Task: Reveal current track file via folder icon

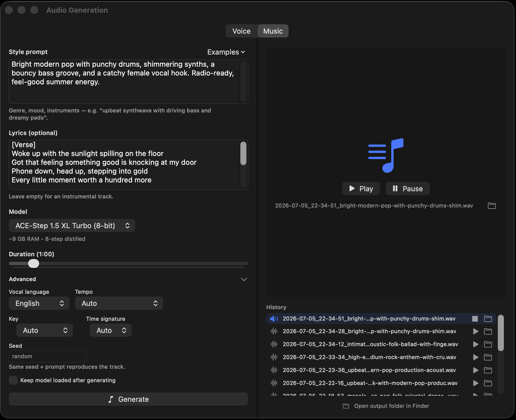Action: pyautogui.click(x=492, y=206)
